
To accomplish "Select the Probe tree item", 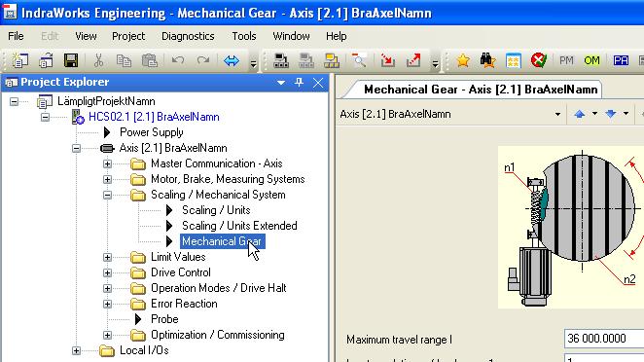I will [164, 319].
